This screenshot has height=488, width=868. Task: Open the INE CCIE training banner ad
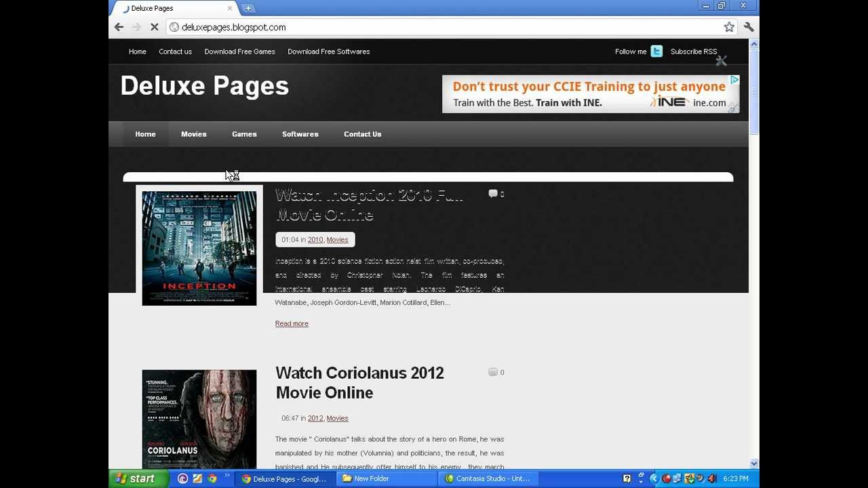tap(591, 94)
